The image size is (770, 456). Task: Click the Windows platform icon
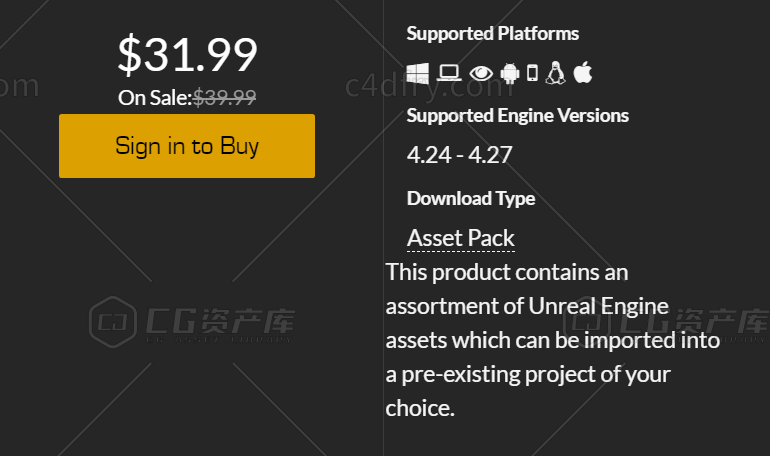[x=417, y=73]
